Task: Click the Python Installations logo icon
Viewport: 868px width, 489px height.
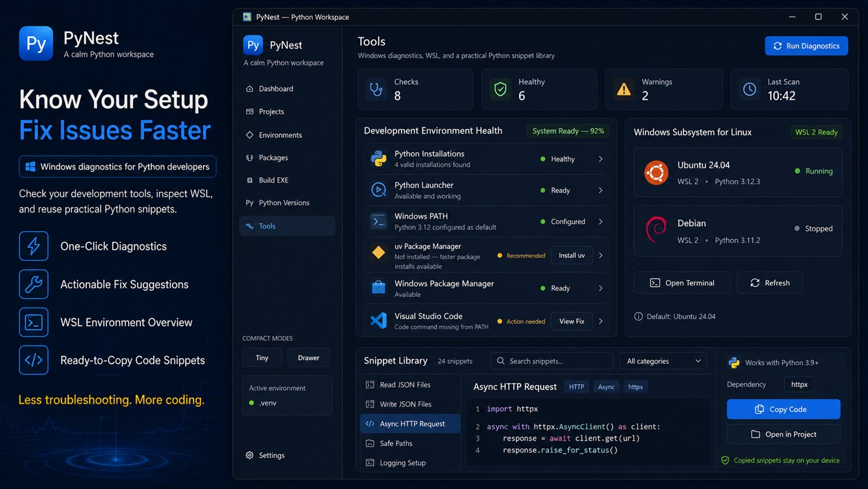Action: click(x=379, y=158)
